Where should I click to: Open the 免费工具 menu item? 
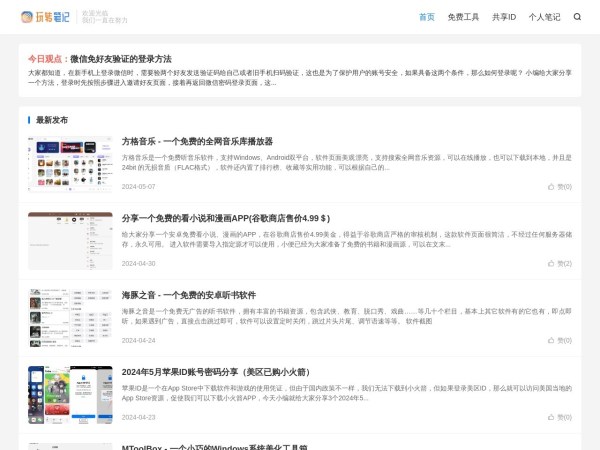(x=463, y=17)
